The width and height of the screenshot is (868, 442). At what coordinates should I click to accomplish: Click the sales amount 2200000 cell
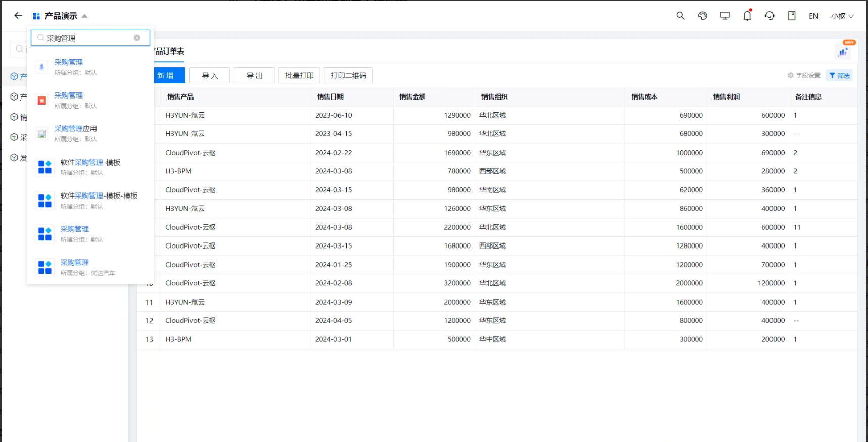pos(434,227)
